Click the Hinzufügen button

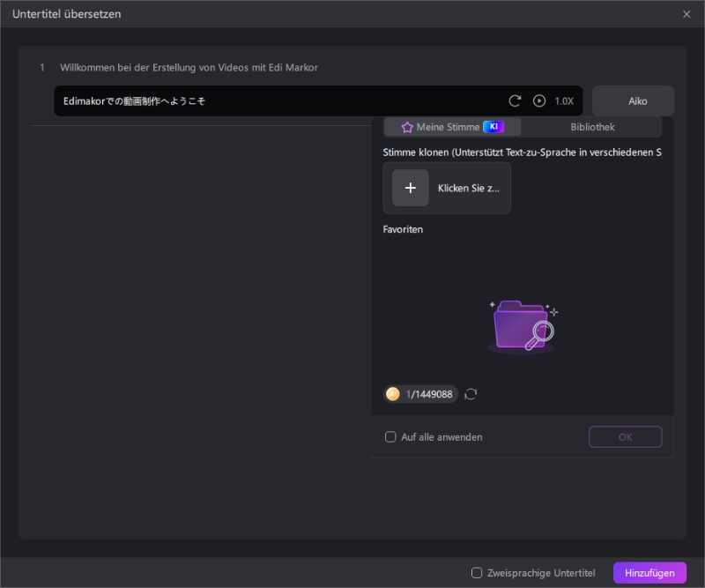[x=649, y=573]
